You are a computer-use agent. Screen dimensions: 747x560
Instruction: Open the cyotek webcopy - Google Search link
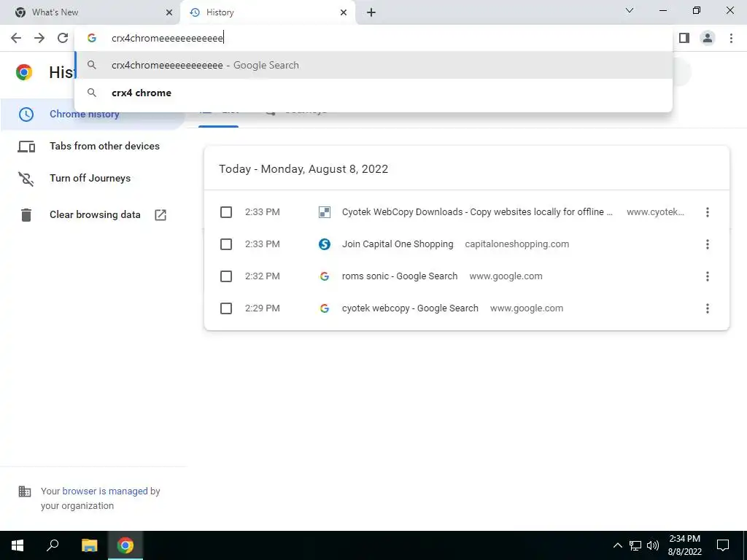click(410, 308)
